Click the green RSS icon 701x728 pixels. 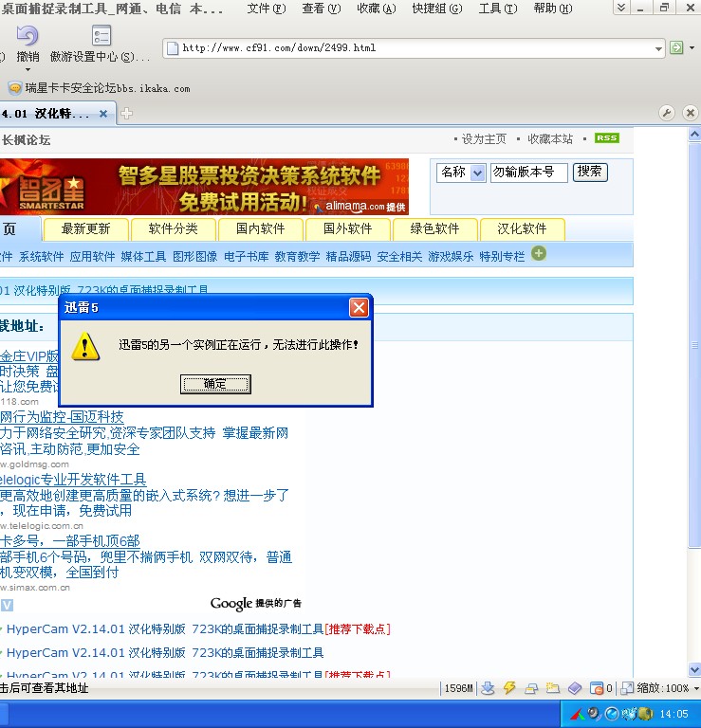607,137
